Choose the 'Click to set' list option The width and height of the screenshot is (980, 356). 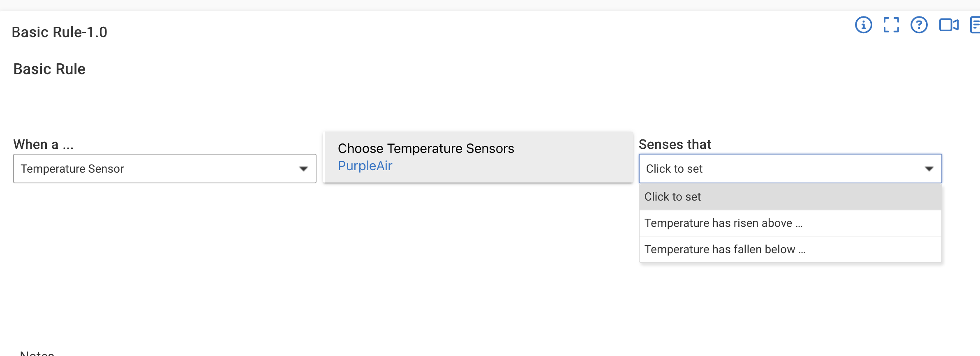(x=790, y=196)
